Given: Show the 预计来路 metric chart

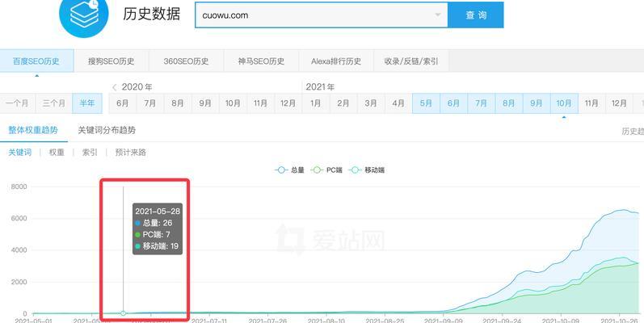Looking at the screenshot, I should pos(131,153).
